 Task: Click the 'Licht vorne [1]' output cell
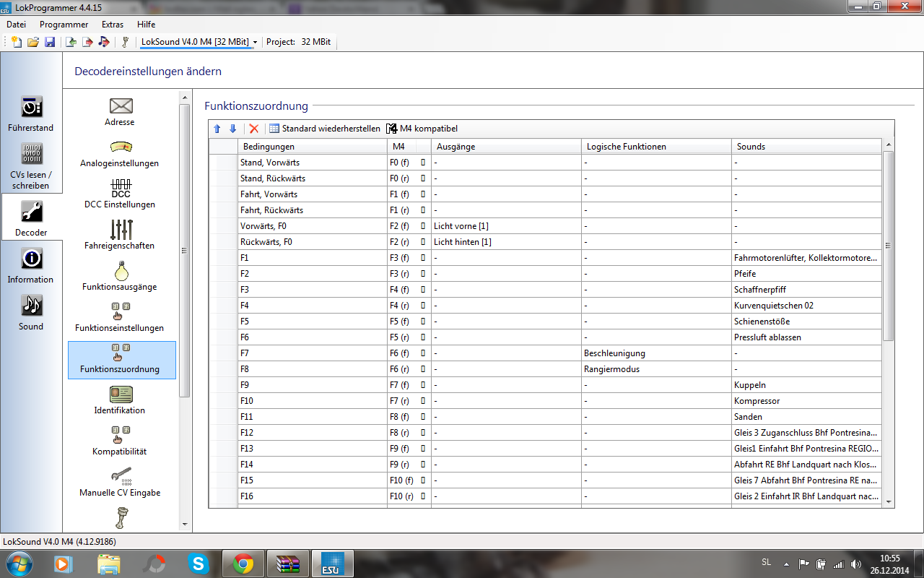coord(507,226)
